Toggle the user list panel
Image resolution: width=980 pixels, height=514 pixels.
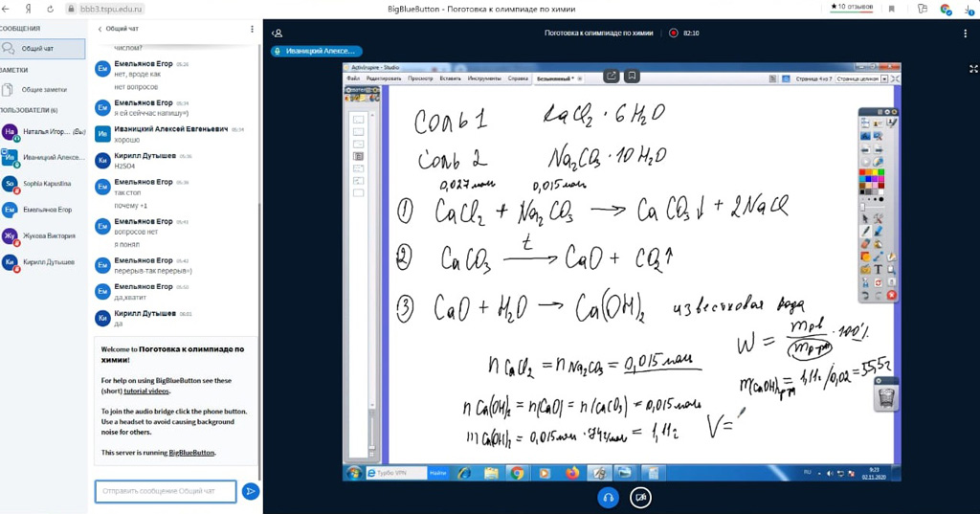[x=278, y=33]
